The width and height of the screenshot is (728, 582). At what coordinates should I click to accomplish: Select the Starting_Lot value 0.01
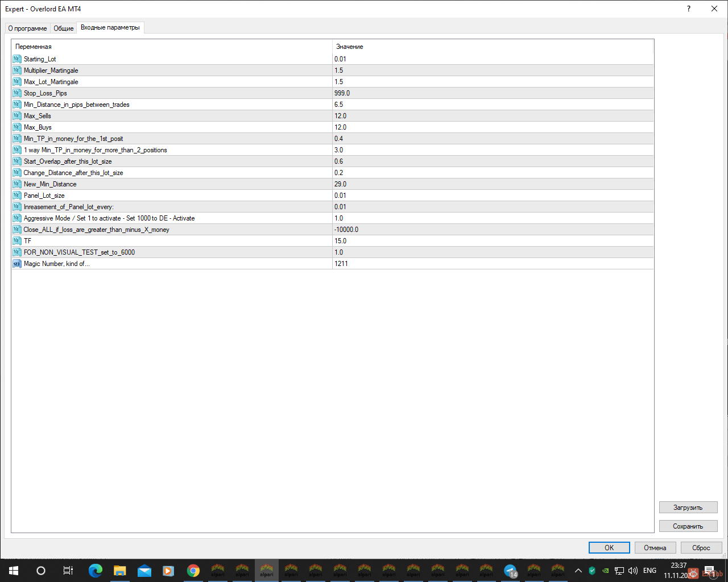point(340,59)
